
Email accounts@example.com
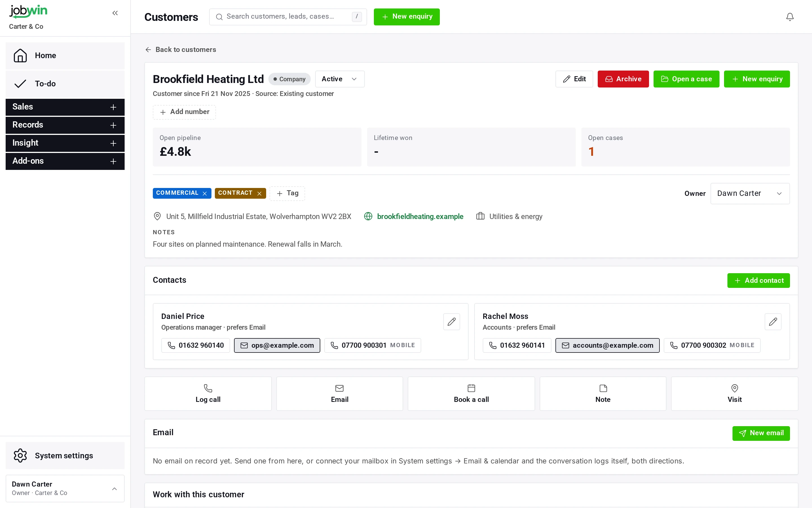click(607, 345)
